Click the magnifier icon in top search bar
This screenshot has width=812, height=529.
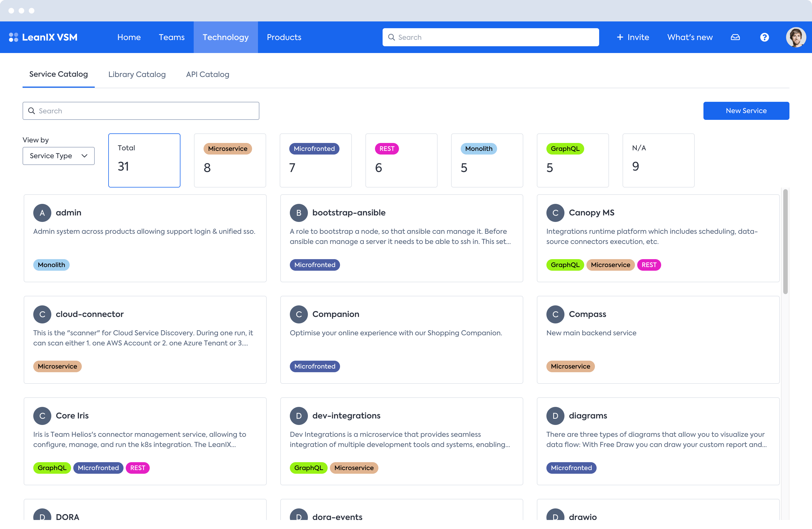[x=391, y=37]
